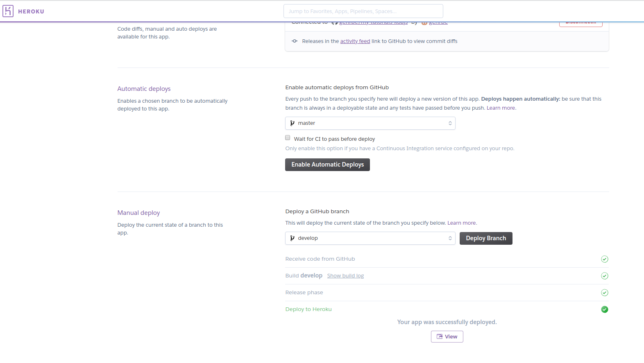Click the branch icon in master dropdown
The height and width of the screenshot is (363, 644).
tap(292, 123)
